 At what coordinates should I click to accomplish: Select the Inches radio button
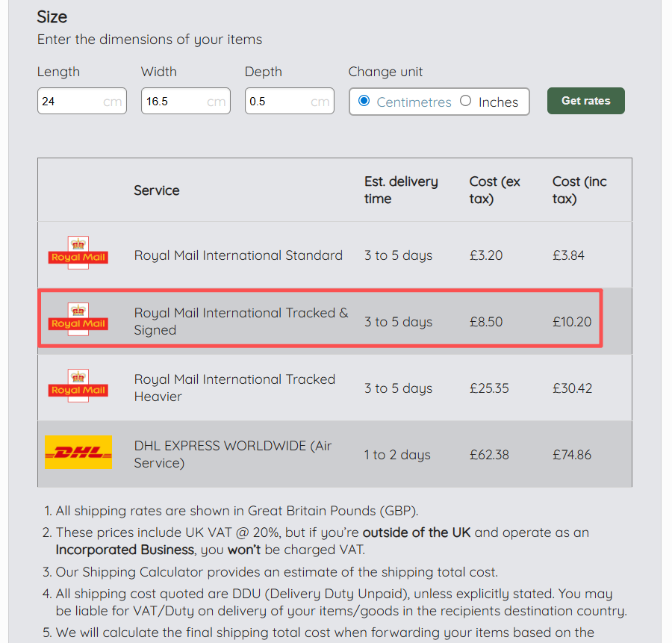(x=466, y=101)
